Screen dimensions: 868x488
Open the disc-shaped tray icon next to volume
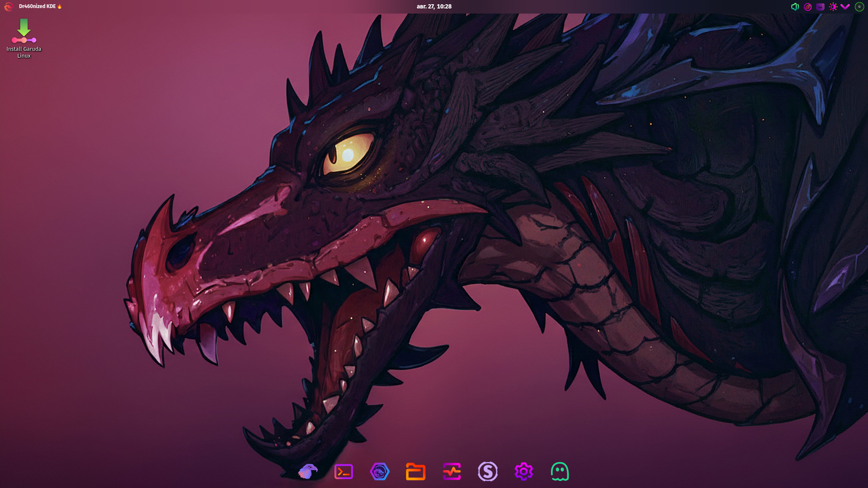[808, 6]
